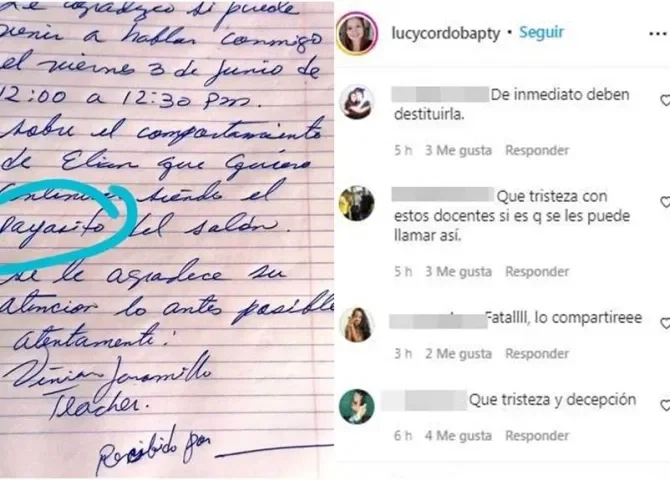View '2 Me gusta' on Fatallll comment
This screenshot has width=670, height=480.
coord(458,353)
